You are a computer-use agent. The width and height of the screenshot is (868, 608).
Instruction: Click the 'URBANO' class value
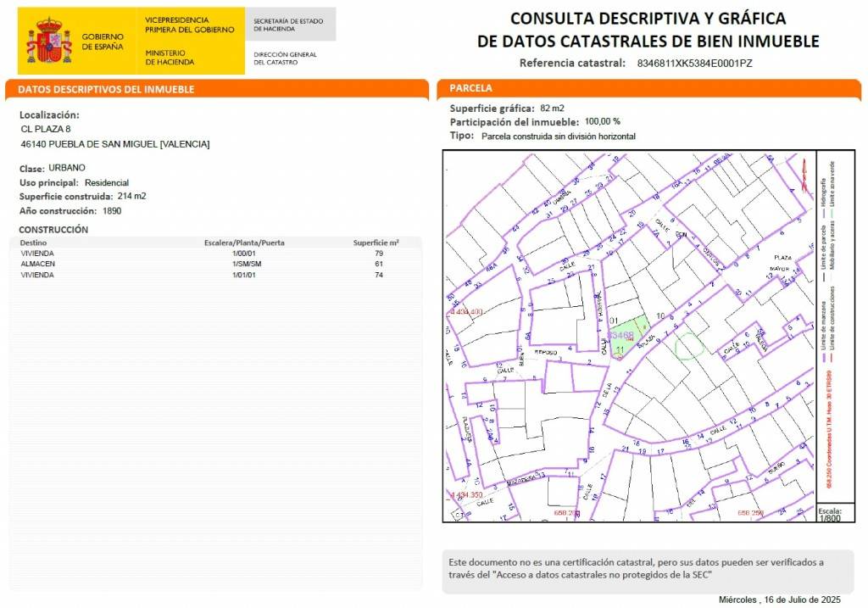click(x=67, y=168)
